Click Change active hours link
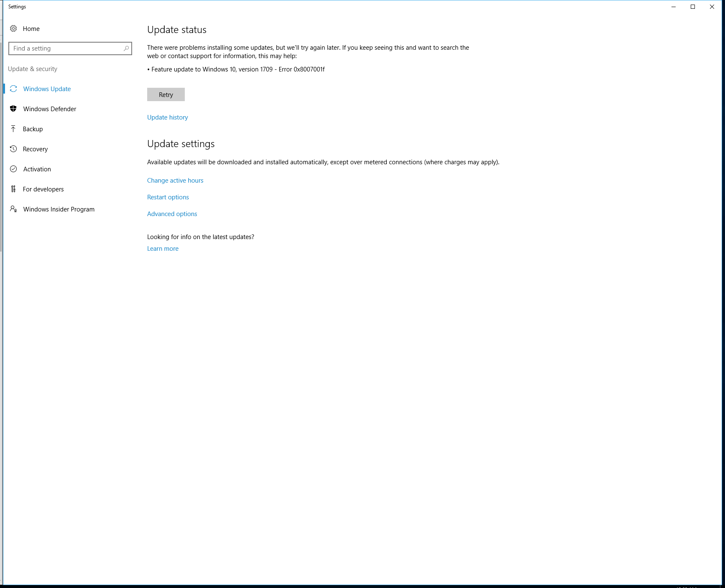Screen dimensions: 725x588 click(x=175, y=181)
